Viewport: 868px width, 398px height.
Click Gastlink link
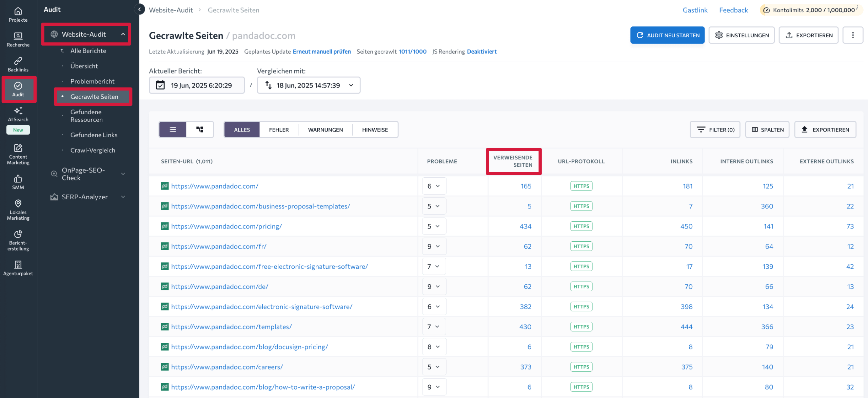(695, 10)
